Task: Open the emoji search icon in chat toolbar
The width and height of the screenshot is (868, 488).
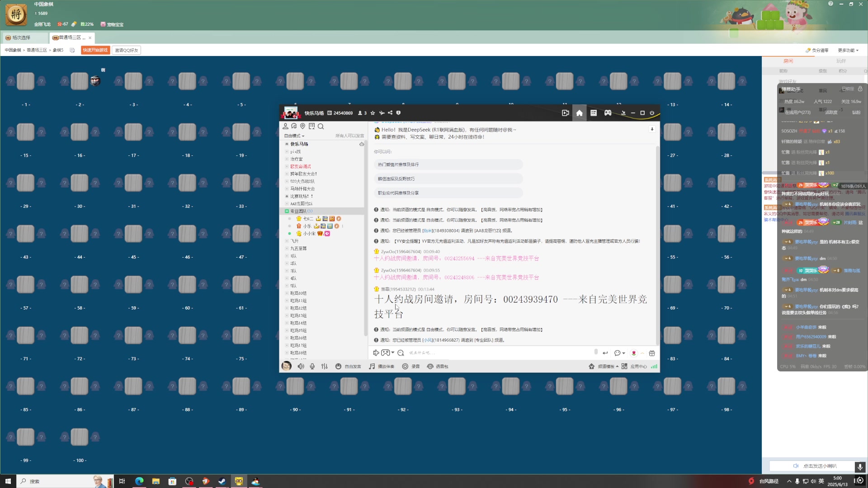Action: 401,353
